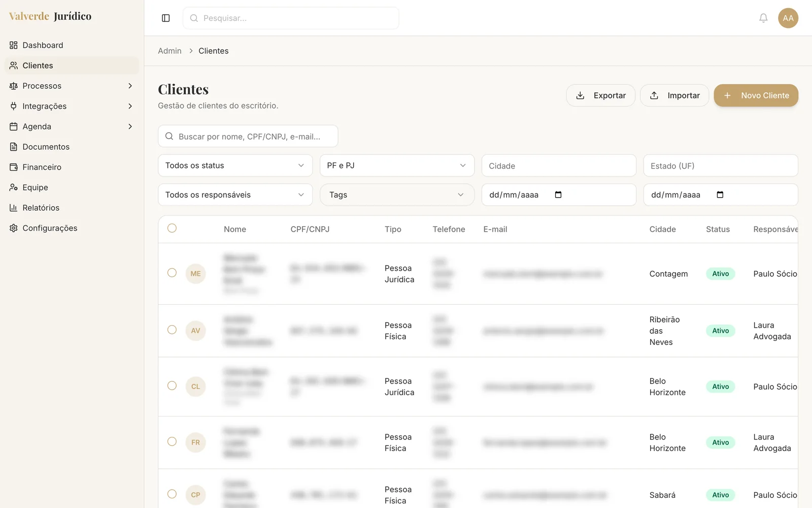Click the Importar button

(674, 96)
